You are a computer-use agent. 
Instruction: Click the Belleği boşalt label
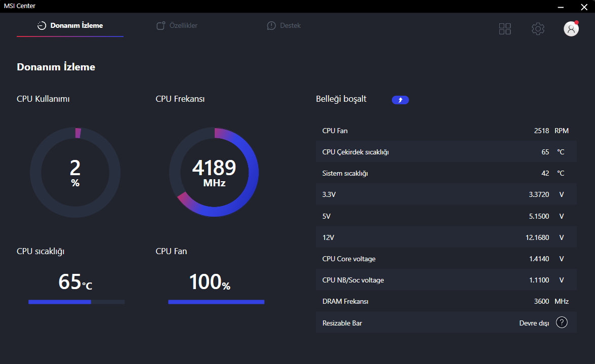click(x=341, y=99)
